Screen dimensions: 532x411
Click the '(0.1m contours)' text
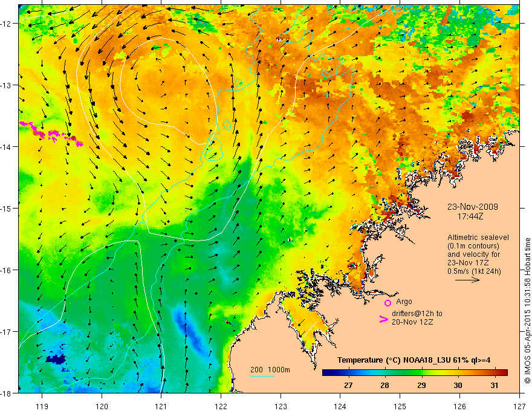[473, 246]
